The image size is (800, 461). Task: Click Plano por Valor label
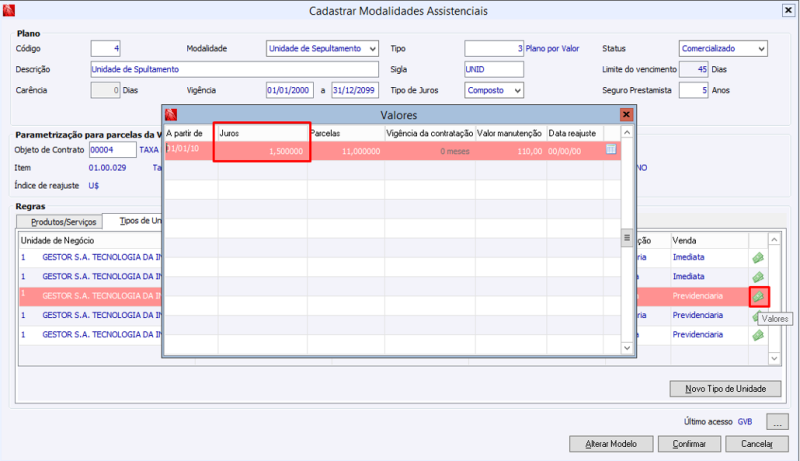tap(552, 48)
